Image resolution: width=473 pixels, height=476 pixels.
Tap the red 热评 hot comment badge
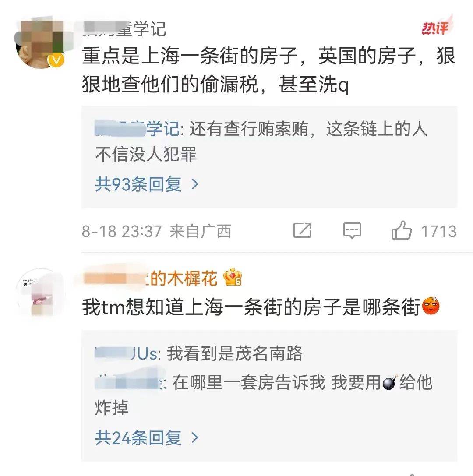tap(437, 27)
